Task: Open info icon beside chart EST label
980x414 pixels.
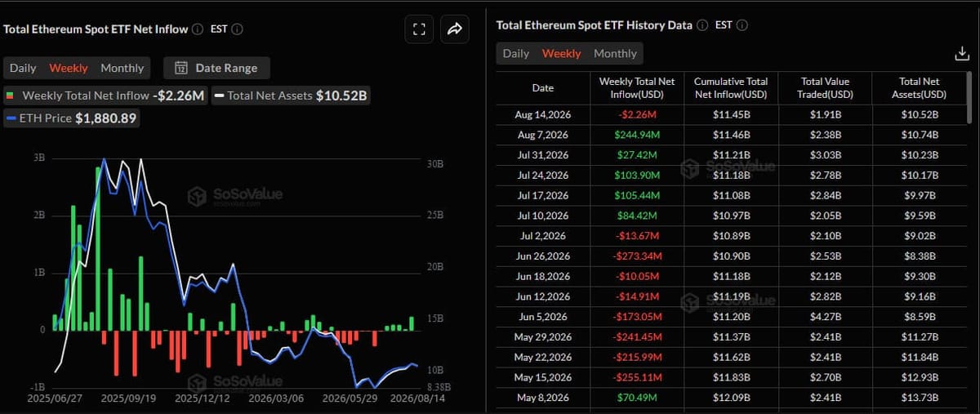Action: pos(238,29)
